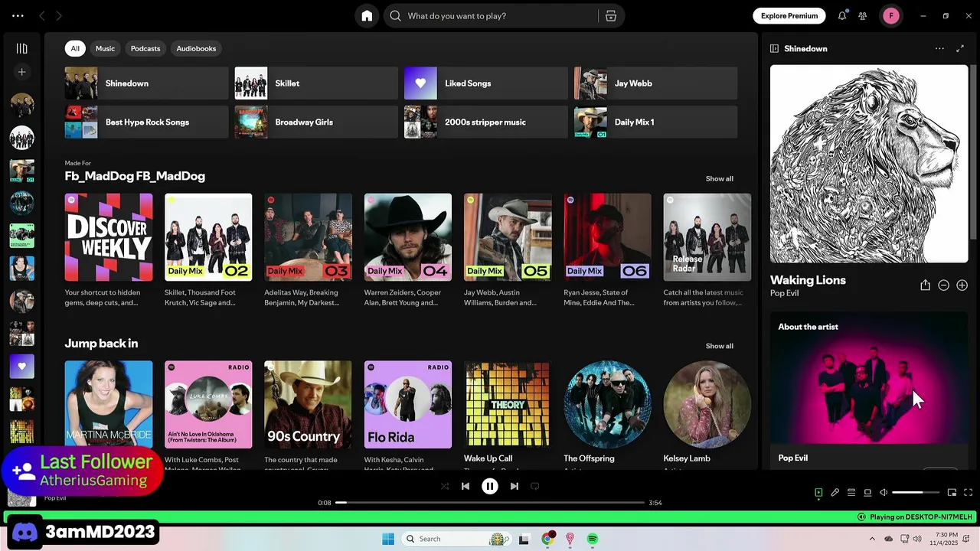The image size is (980, 551).
Task: Open The Offspring artist card
Action: [x=607, y=413]
